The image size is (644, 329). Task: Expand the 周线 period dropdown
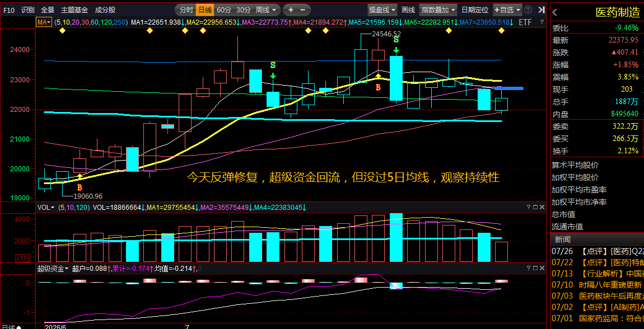tap(267, 10)
